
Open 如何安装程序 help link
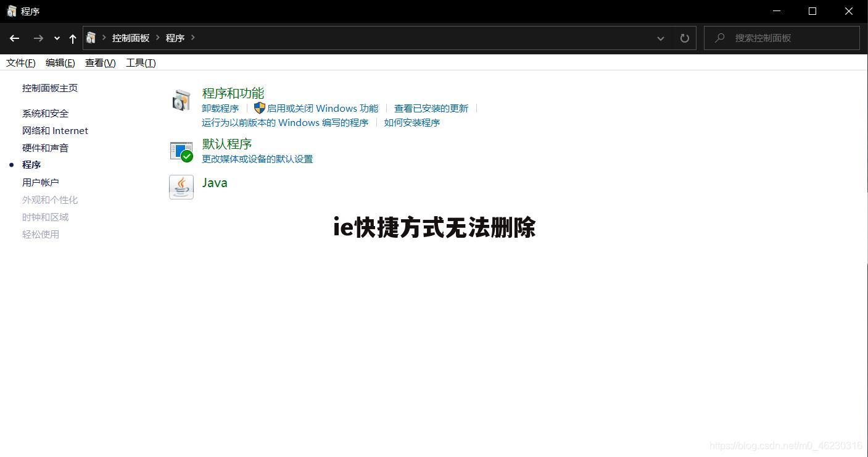412,122
